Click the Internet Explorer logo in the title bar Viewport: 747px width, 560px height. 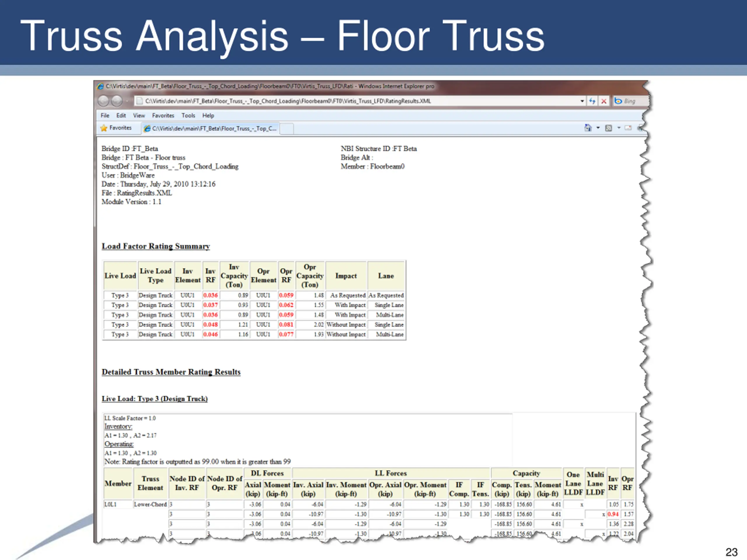pos(100,86)
